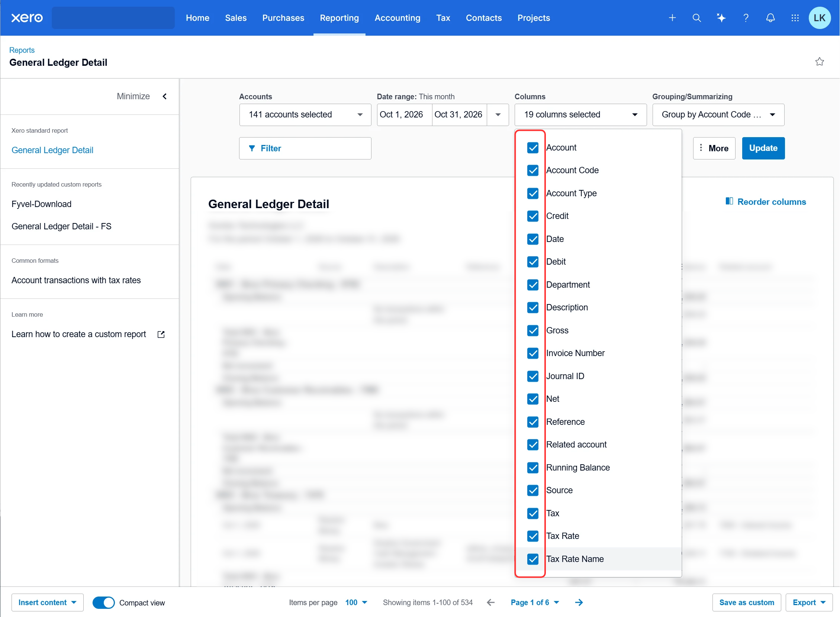Edit the Oct 31, 2026 end date field
The width and height of the screenshot is (840, 617).
coord(459,114)
